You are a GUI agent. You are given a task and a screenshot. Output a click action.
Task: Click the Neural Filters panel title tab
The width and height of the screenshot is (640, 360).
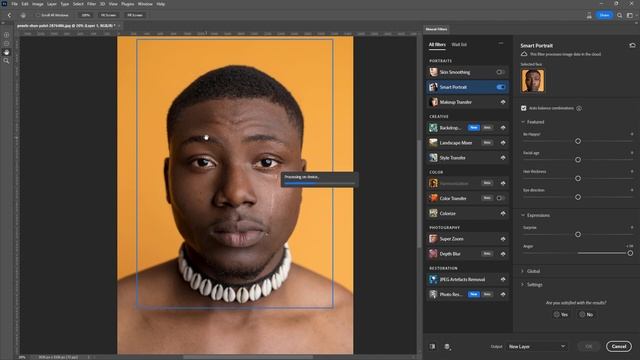[x=436, y=29]
